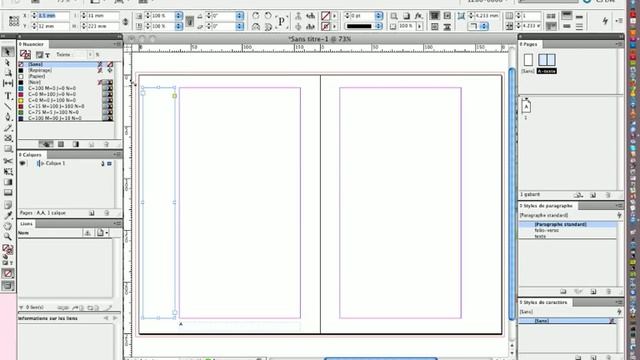Select the Selection tool in toolbox
This screenshot has height=360, width=640.
[x=8, y=52]
